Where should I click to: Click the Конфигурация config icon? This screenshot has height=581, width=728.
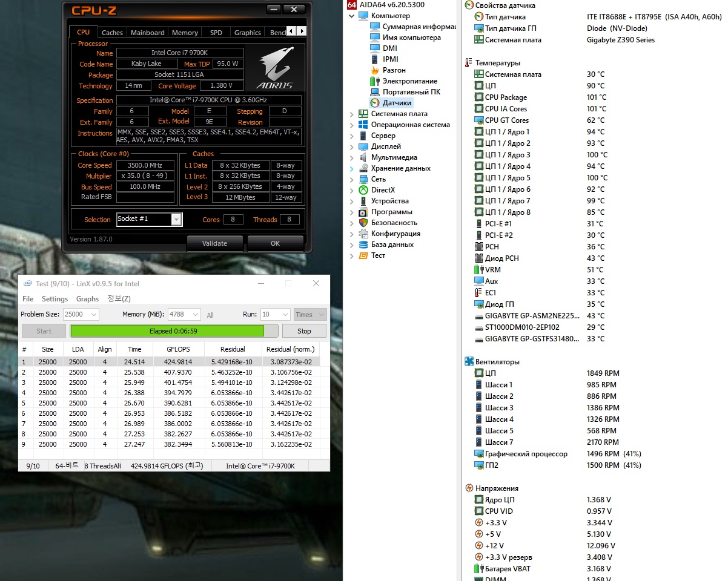pyautogui.click(x=363, y=234)
